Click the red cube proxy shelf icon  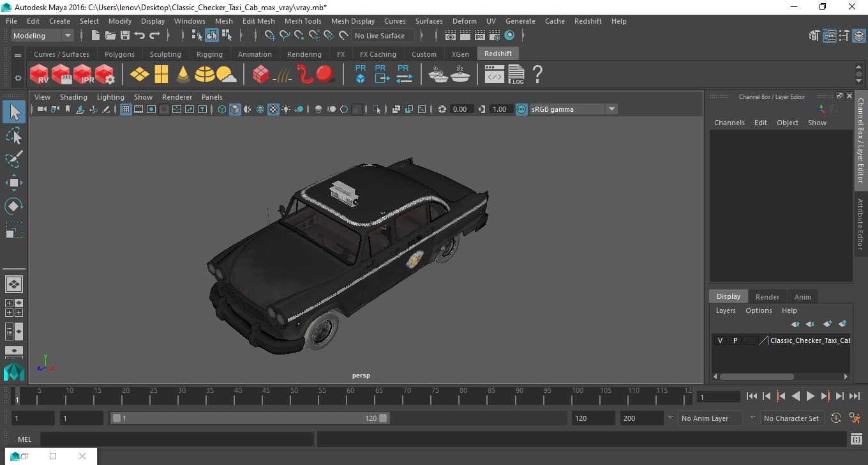click(x=260, y=75)
